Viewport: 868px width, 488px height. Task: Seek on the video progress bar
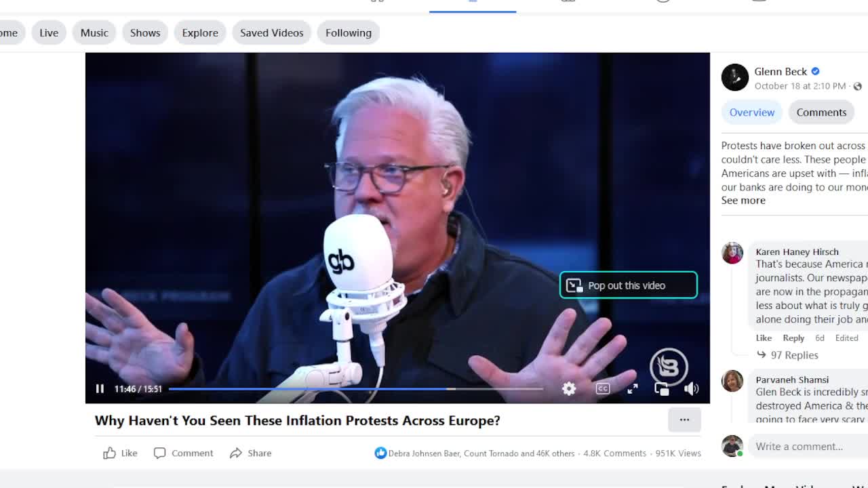(x=356, y=389)
